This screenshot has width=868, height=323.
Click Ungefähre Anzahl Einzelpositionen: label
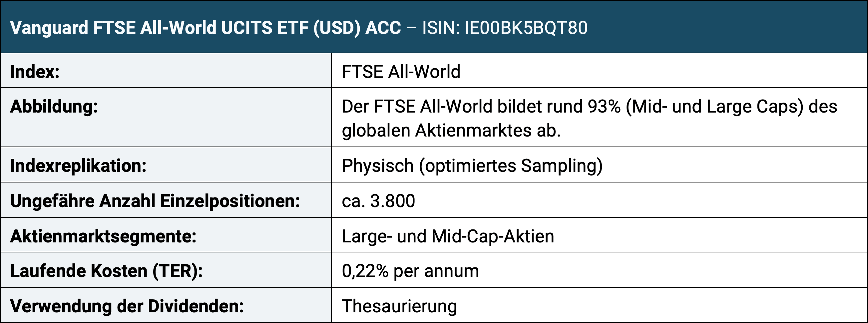155,201
